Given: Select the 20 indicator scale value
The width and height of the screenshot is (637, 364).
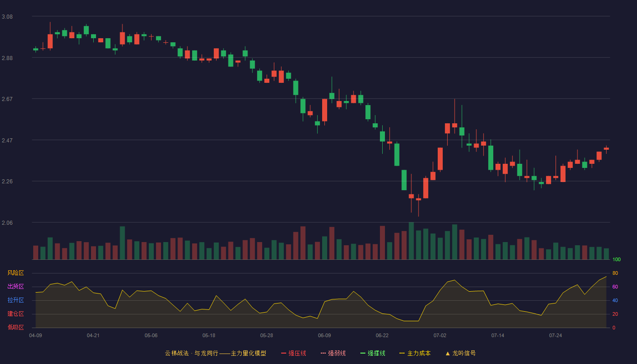Looking at the screenshot, I should [615, 314].
